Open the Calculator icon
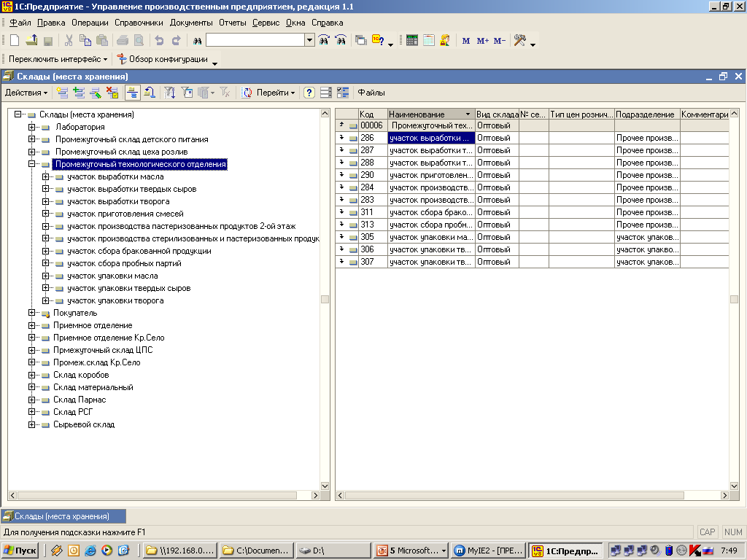 click(x=411, y=41)
